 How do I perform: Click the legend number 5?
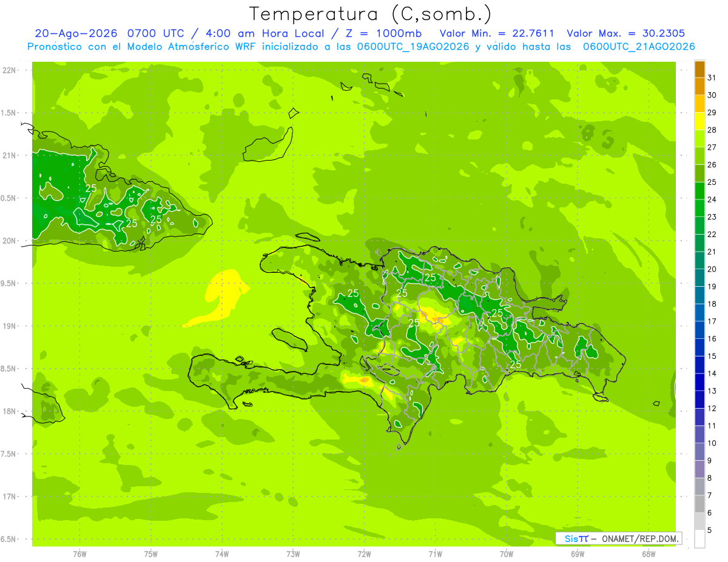(x=709, y=530)
